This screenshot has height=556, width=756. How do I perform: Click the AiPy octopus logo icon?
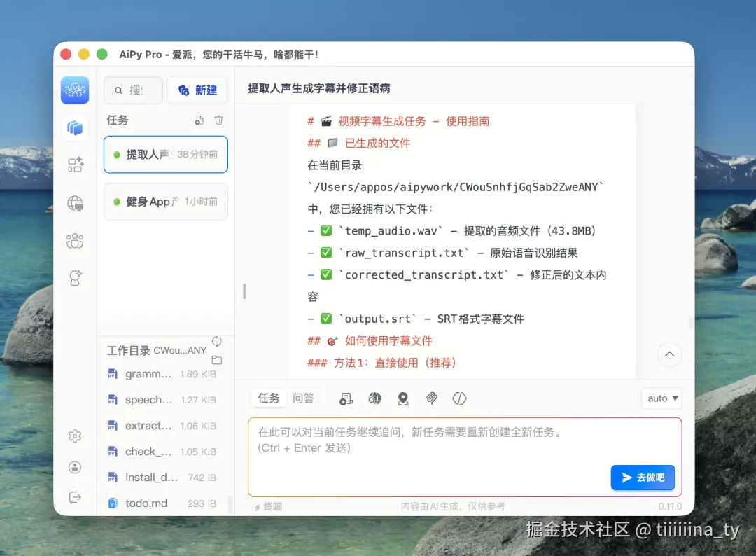tap(75, 90)
